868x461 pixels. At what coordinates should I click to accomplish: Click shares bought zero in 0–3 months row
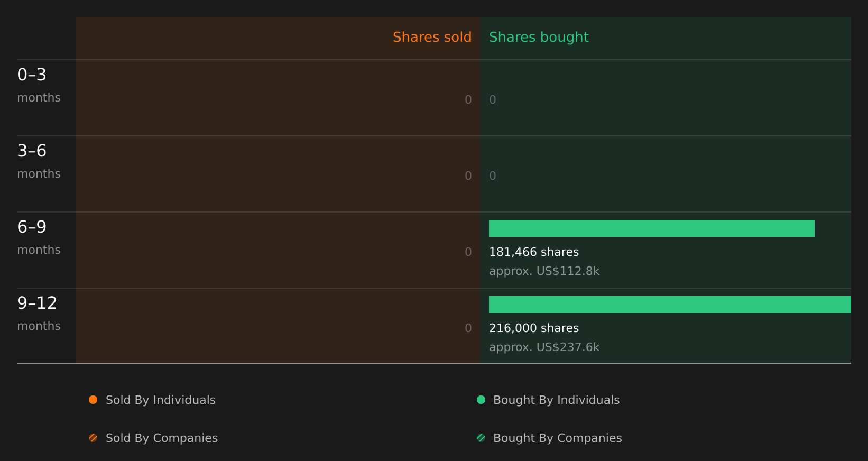pos(493,100)
